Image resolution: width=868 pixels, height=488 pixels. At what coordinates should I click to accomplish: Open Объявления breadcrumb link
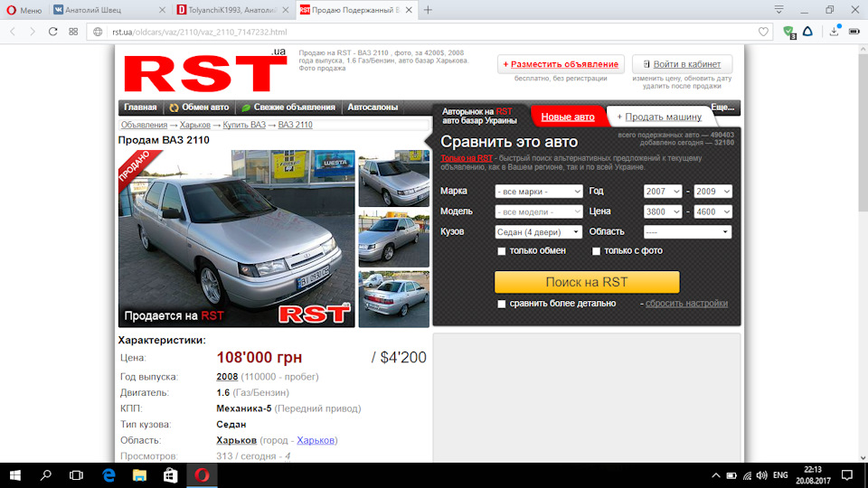point(144,125)
